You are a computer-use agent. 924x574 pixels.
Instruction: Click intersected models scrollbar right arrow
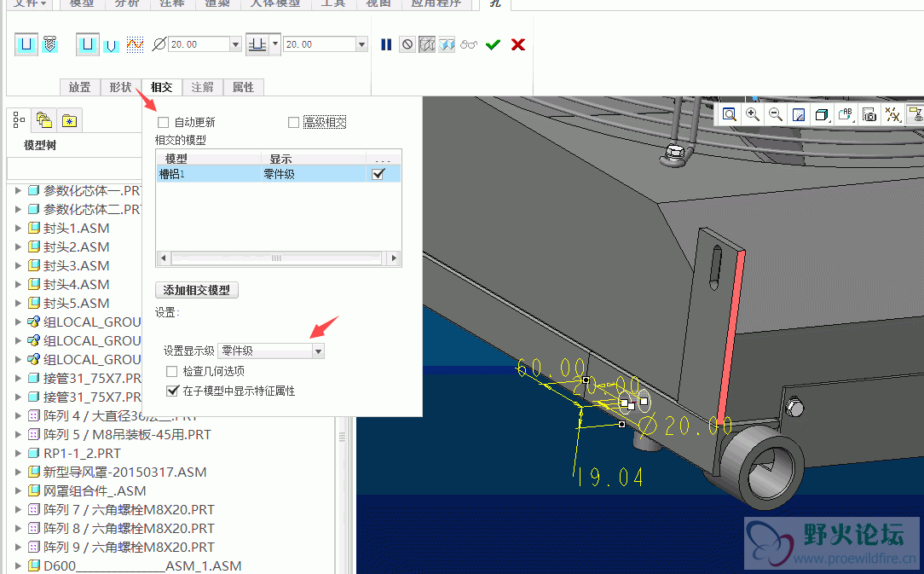click(394, 258)
